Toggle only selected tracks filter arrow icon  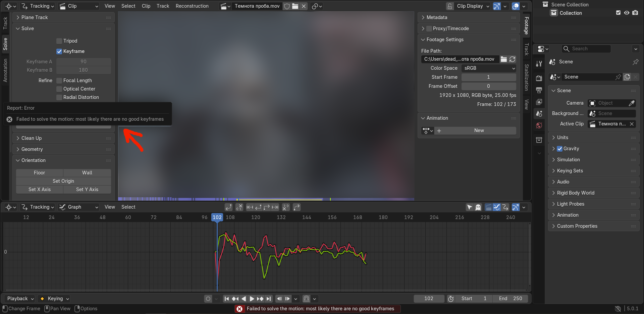(470, 207)
